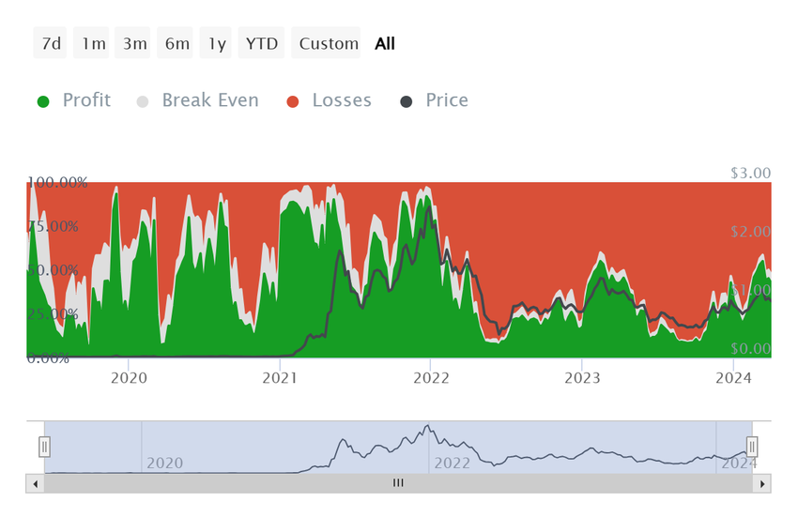Viewport: 798px width, 532px height.
Task: Toggle the Profit series legend
Action: coord(74,100)
